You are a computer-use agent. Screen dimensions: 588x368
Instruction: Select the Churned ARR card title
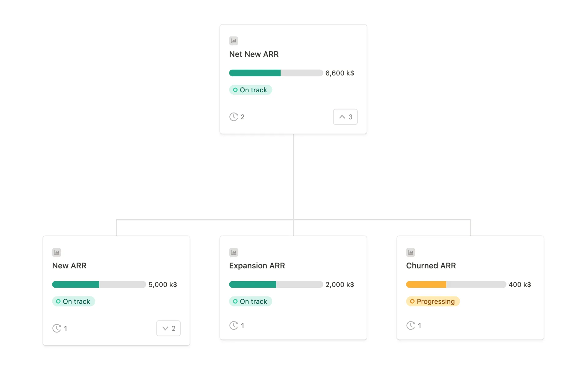(x=431, y=266)
